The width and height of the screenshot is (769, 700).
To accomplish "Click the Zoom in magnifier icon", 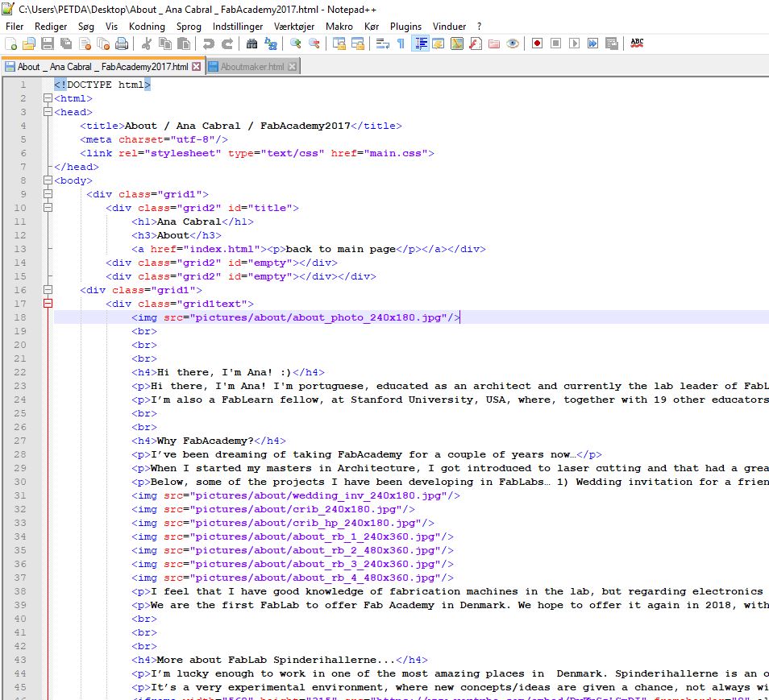I will pos(296,43).
